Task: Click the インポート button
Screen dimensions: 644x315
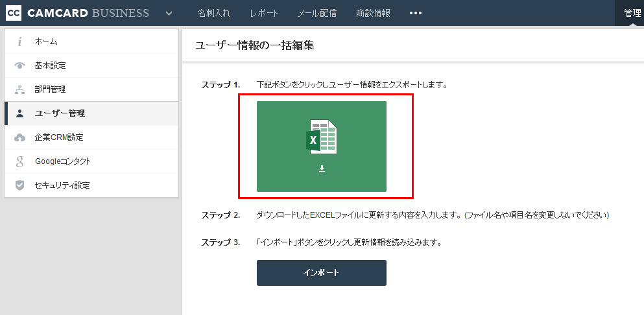Action: tap(322, 273)
